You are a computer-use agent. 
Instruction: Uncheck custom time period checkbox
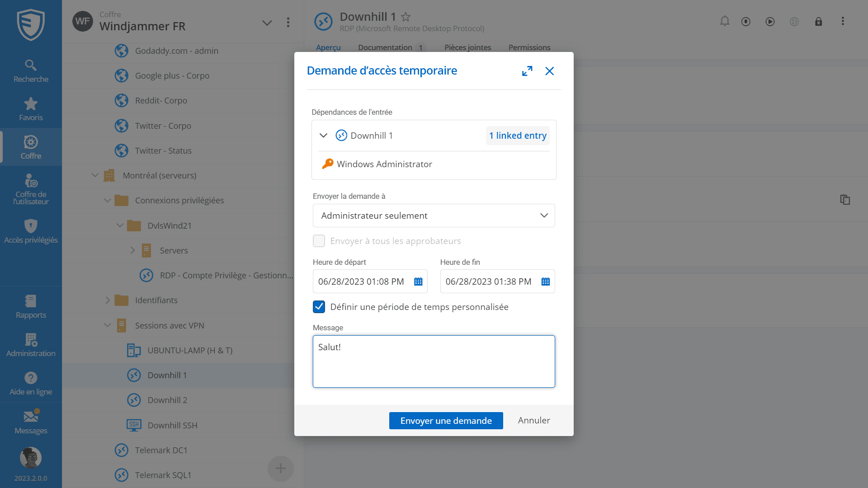[x=319, y=307]
